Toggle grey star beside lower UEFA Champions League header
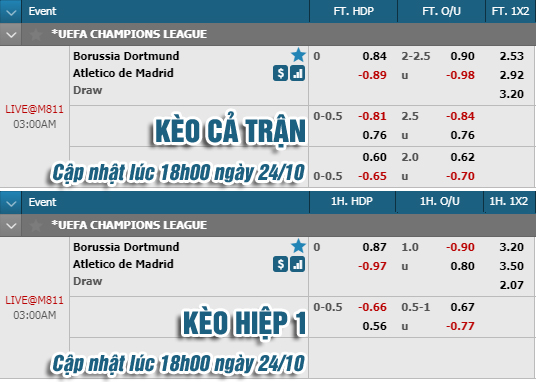 (36, 225)
